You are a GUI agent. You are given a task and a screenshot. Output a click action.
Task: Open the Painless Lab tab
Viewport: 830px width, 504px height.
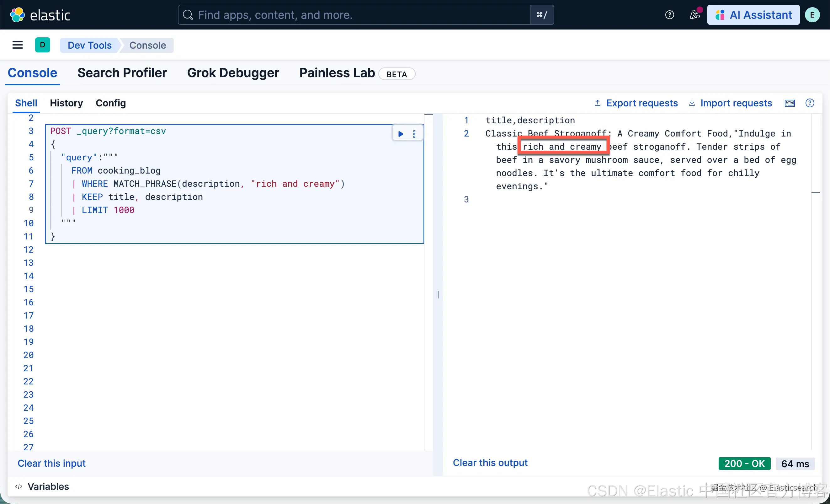pos(337,73)
